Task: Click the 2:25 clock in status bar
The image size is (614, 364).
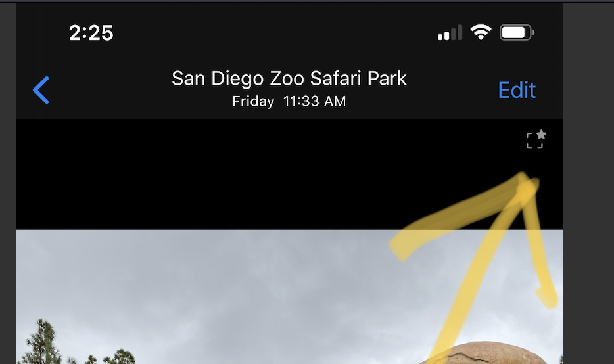Action: click(91, 33)
